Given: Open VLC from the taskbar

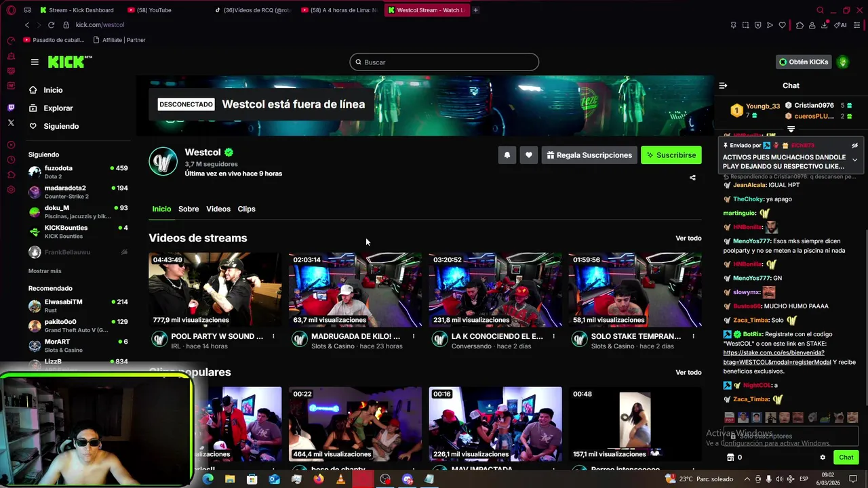Looking at the screenshot, I should (x=340, y=479).
